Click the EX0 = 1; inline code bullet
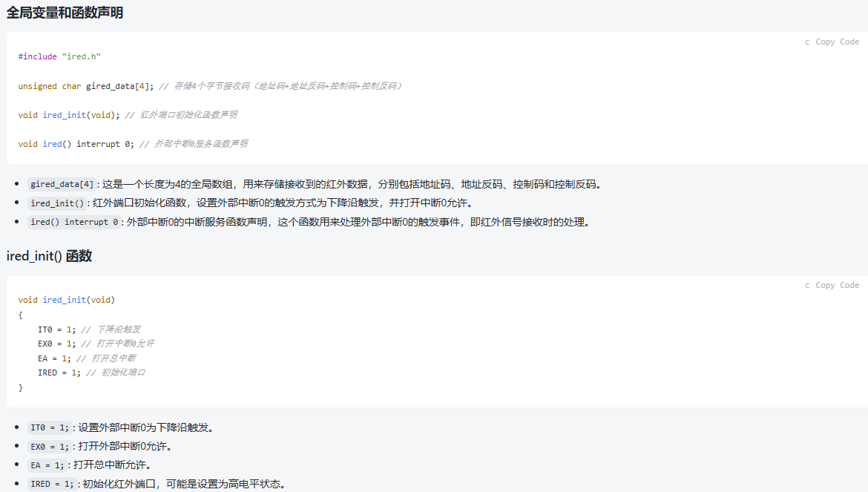The width and height of the screenshot is (868, 492). [50, 447]
